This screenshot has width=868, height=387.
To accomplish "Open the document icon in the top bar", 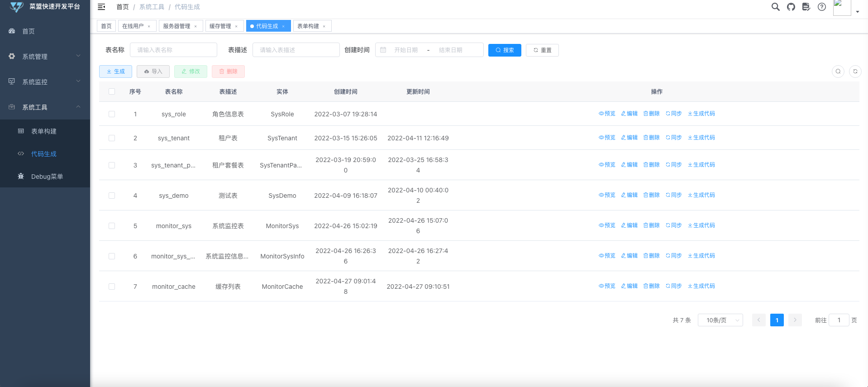I will coord(806,7).
